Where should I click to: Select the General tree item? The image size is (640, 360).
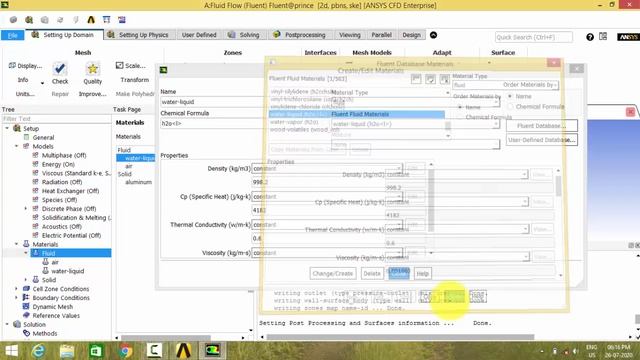click(43, 138)
